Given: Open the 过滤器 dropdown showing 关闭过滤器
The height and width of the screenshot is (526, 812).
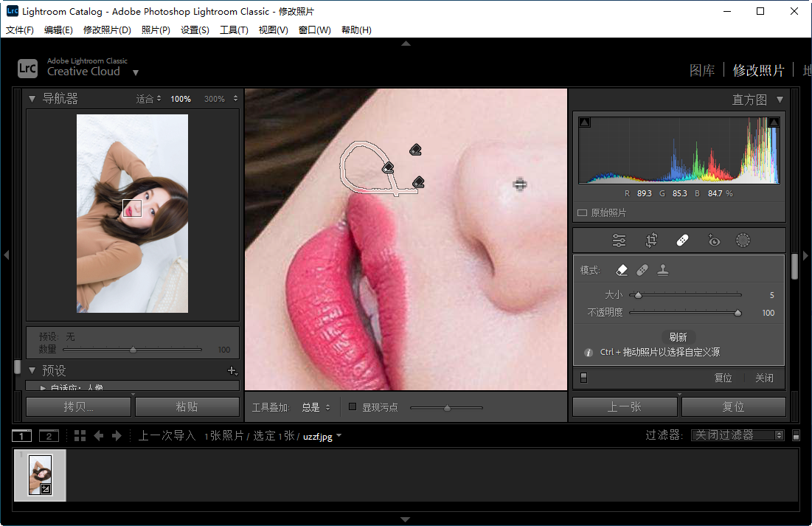Looking at the screenshot, I should point(738,435).
